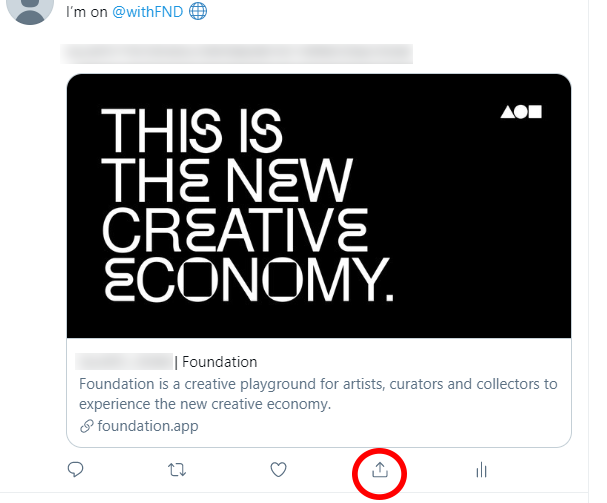The width and height of the screenshot is (607, 503).
Task: Retweet this post using the arrows icon
Action: 177,470
